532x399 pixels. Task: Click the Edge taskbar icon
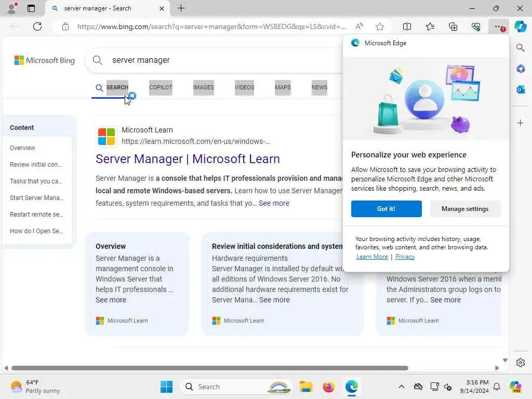point(352,387)
